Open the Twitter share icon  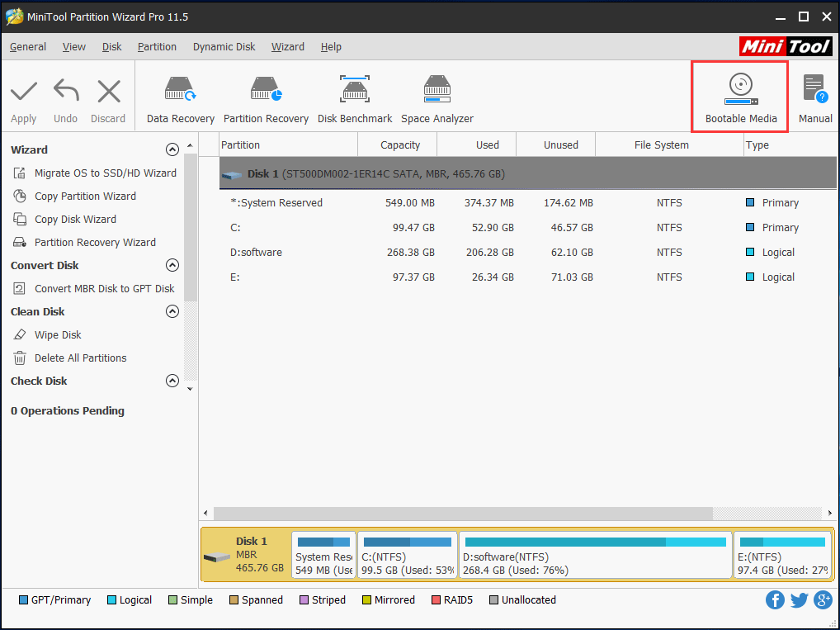799,600
